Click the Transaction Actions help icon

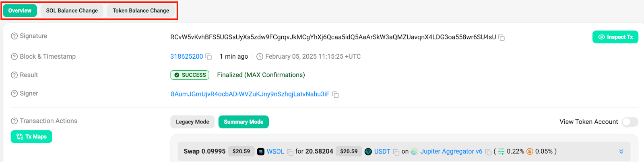14,121
